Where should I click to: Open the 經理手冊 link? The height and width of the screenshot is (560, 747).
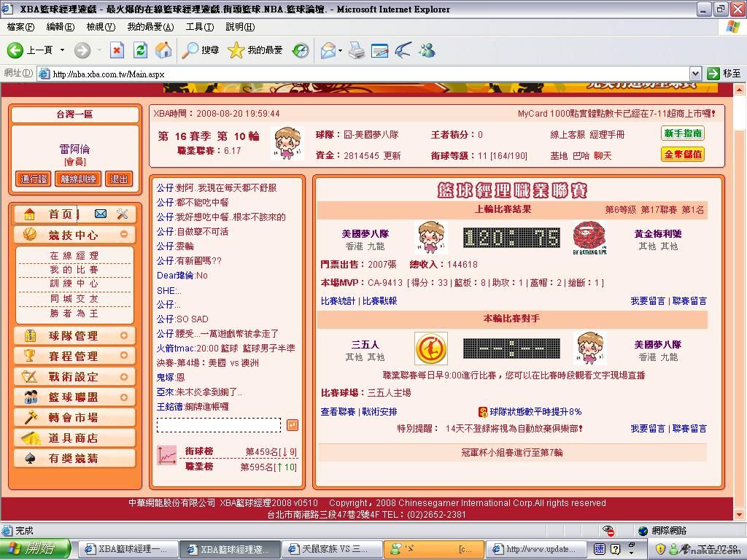click(607, 135)
